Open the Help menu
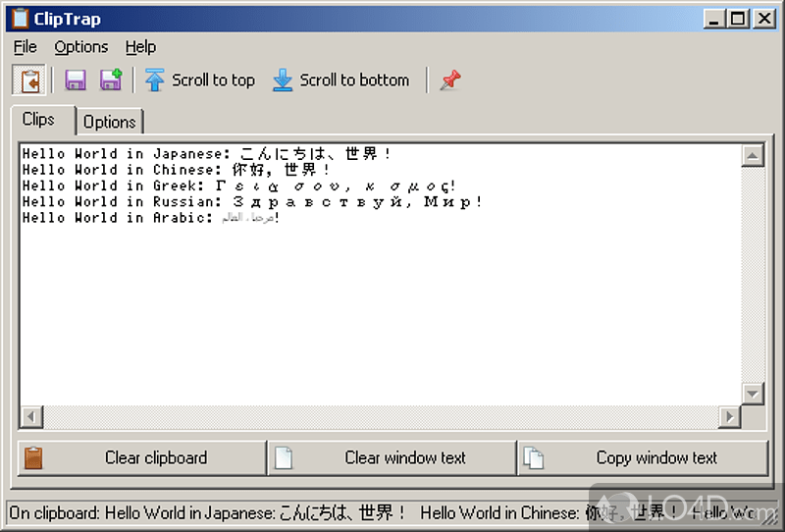 click(140, 47)
